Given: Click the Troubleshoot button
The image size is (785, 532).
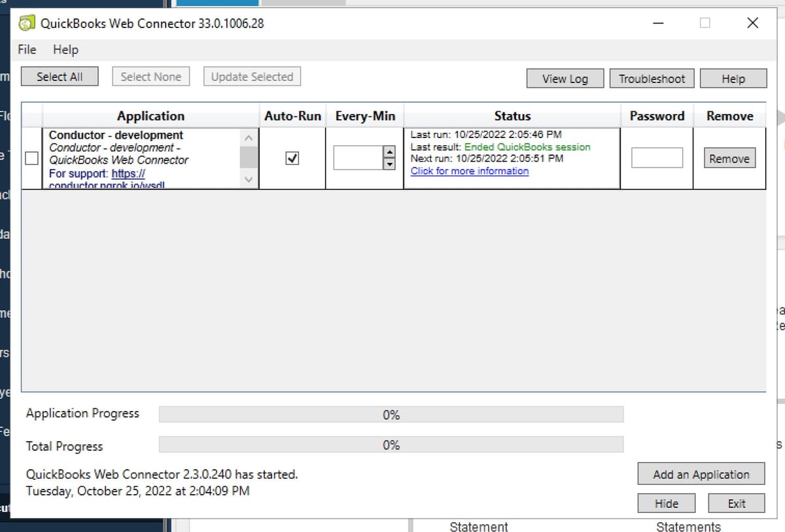Looking at the screenshot, I should [652, 78].
